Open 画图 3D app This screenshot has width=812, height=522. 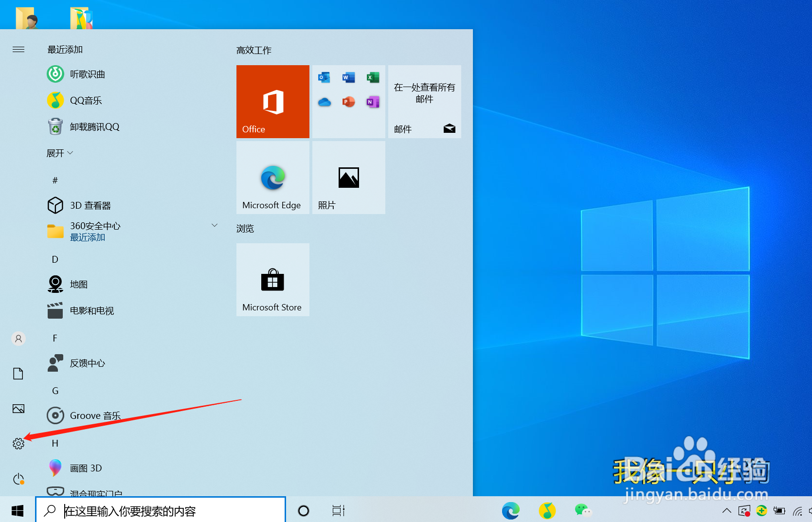point(131,468)
